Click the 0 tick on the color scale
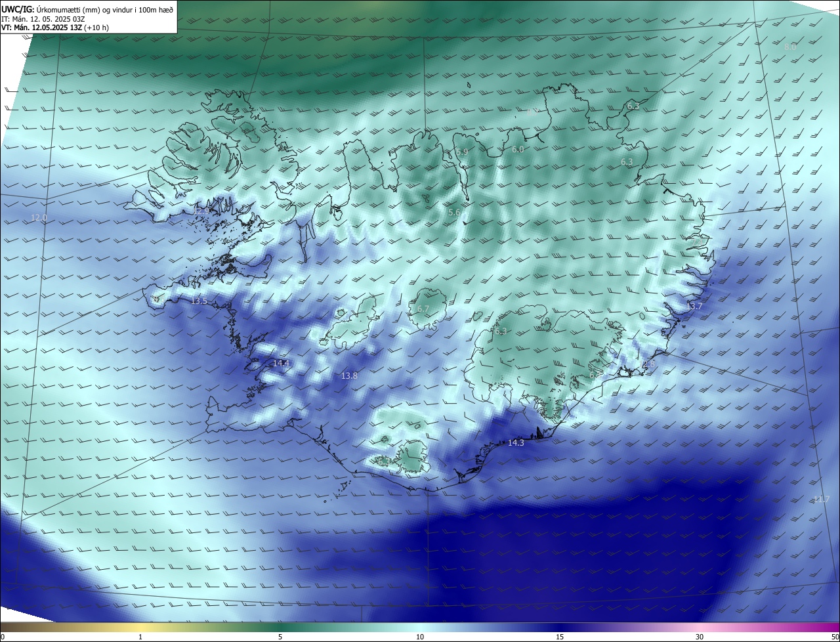Screen dimensions: 840x642 [3, 637]
